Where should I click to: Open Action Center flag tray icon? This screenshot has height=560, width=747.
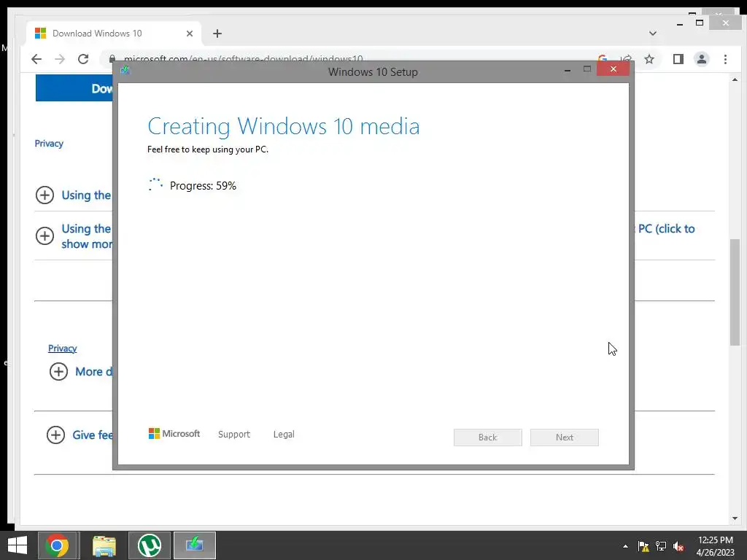pos(643,546)
